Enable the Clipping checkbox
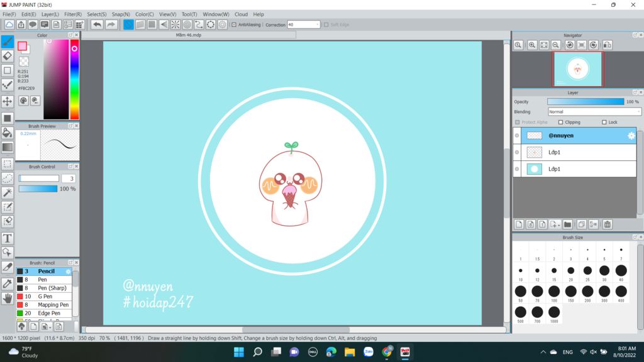The width and height of the screenshot is (644, 362). click(560, 123)
